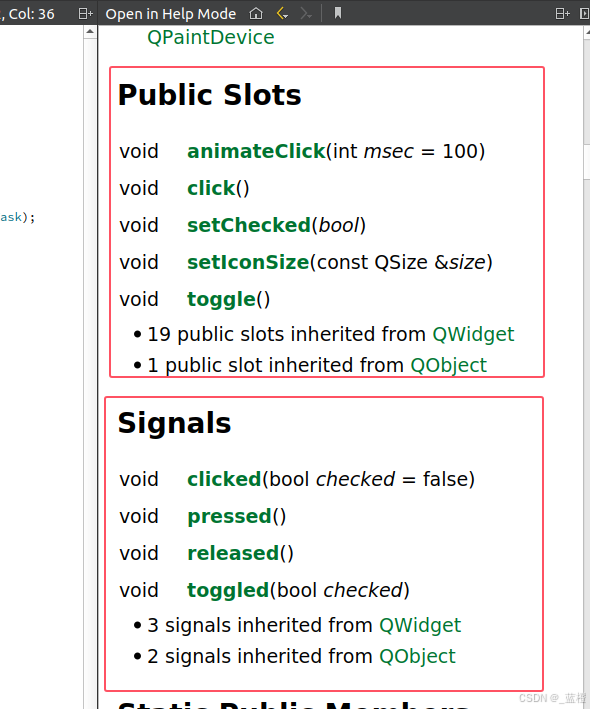Click the rightmost sidebar toggle icon
The width and height of the screenshot is (590, 709).
pyautogui.click(x=585, y=14)
